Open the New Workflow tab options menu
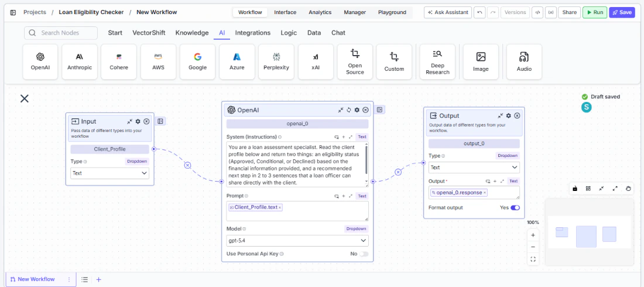This screenshot has height=287, width=644. click(69, 279)
